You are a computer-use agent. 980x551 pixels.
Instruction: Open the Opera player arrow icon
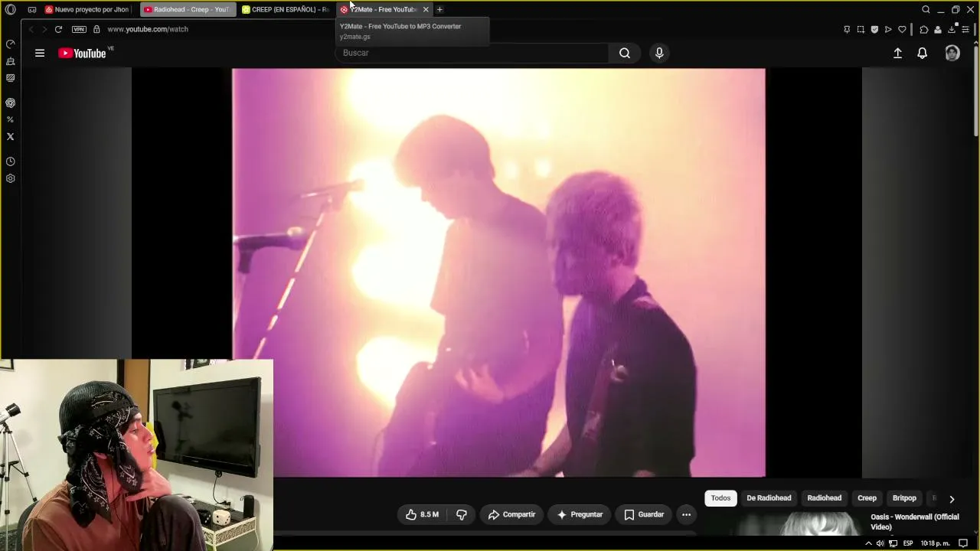click(x=888, y=29)
